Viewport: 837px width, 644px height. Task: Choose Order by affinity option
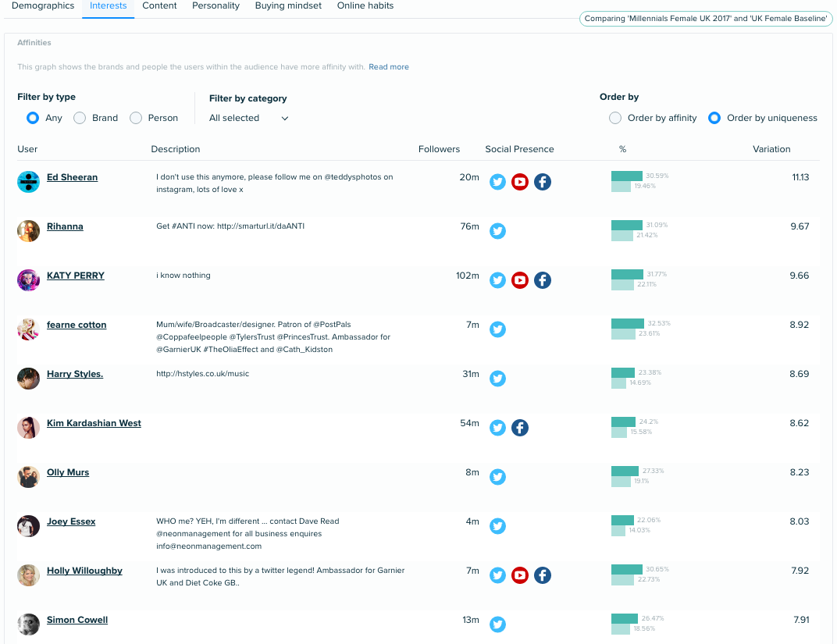(x=615, y=118)
